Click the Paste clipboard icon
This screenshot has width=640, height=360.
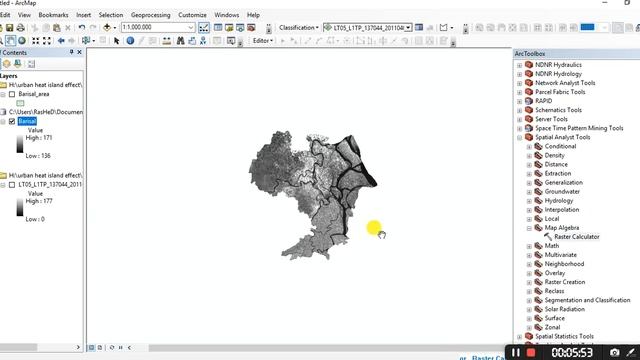(57, 28)
